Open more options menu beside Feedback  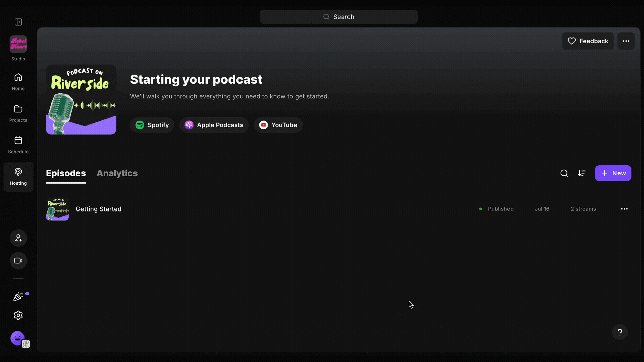click(x=626, y=41)
